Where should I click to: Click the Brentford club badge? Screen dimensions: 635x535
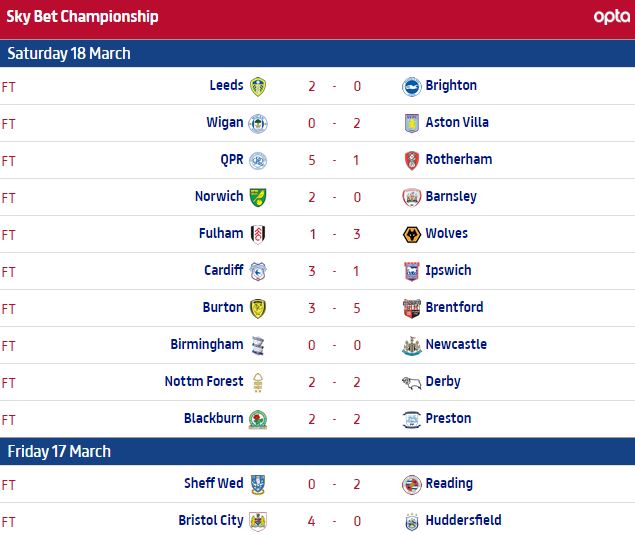[x=410, y=308]
